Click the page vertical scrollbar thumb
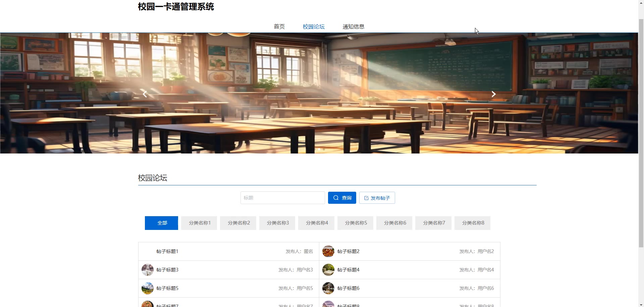The height and width of the screenshot is (307, 644). (641, 132)
